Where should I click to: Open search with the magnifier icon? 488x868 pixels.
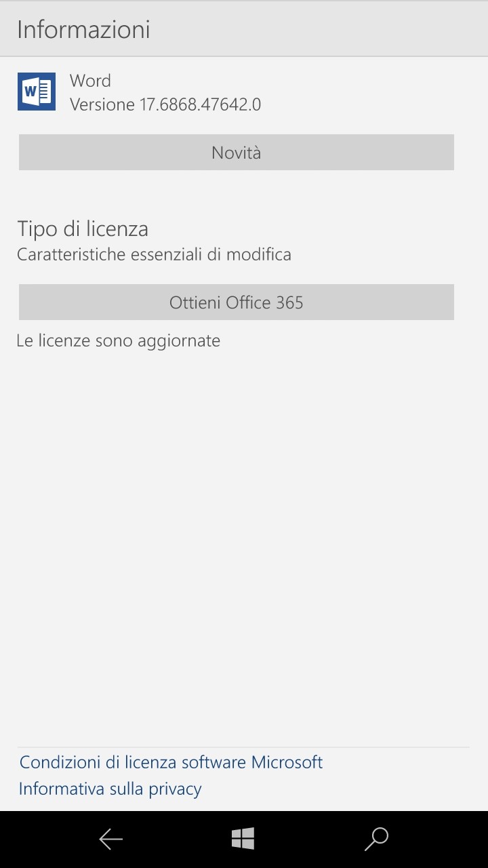pyautogui.click(x=376, y=839)
